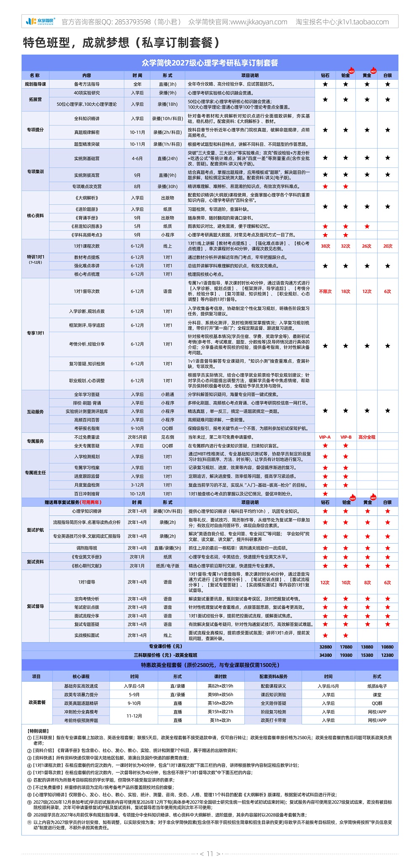The image size is (420, 868).
Task: Click the 12380 三科联报 price
Action: click(388, 655)
